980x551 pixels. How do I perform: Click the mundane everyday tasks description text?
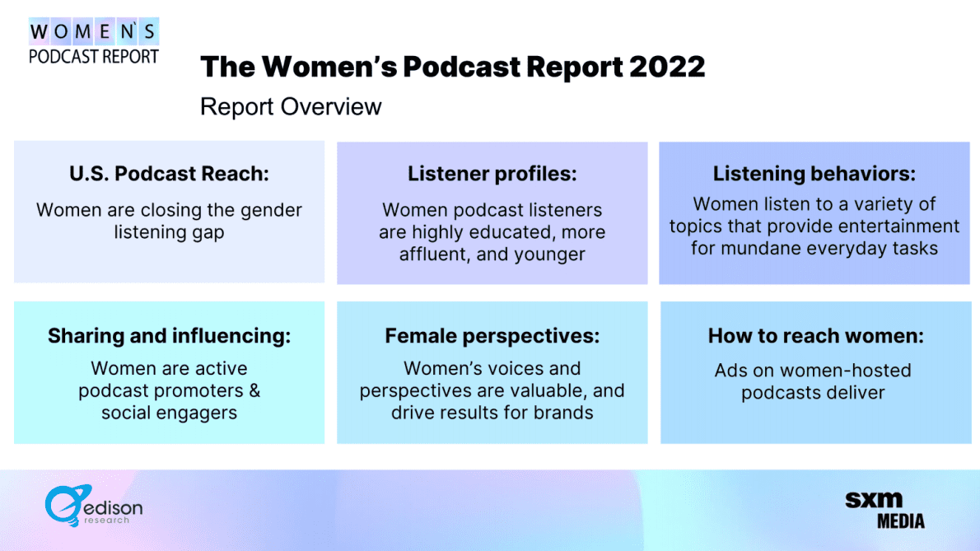click(x=814, y=226)
